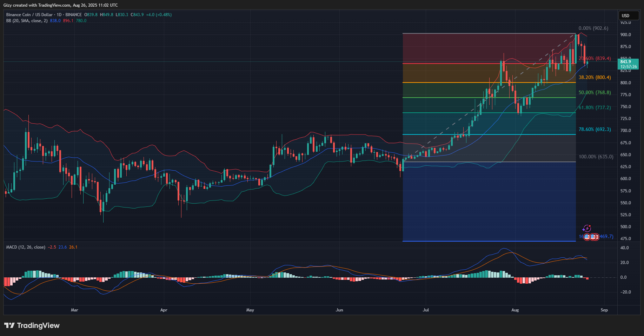
Task: Click the 78.60% (692.3) Fibonacci level label
Action: click(x=595, y=130)
